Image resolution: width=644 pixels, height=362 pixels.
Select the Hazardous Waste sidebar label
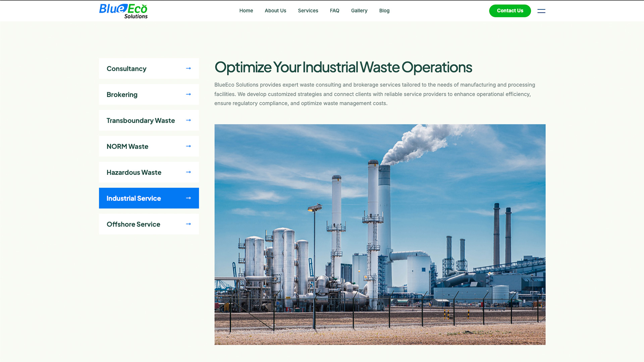[x=134, y=172]
